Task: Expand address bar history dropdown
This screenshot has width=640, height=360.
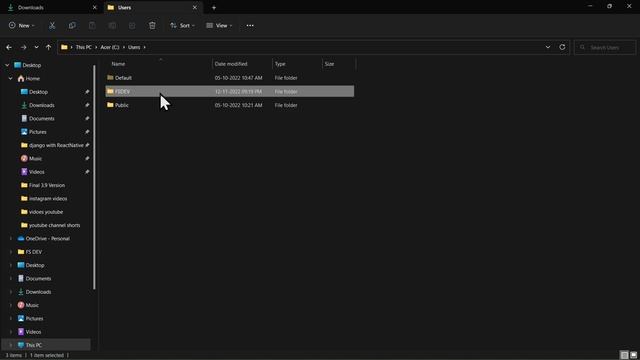Action: point(548,47)
